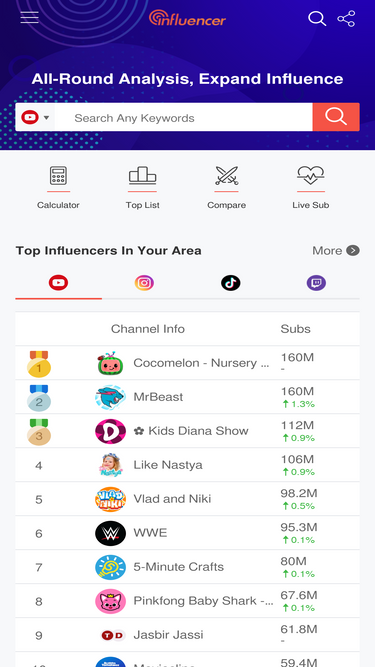Open the Top List rankings
Viewport: 375px width, 667px height.
[x=142, y=187]
